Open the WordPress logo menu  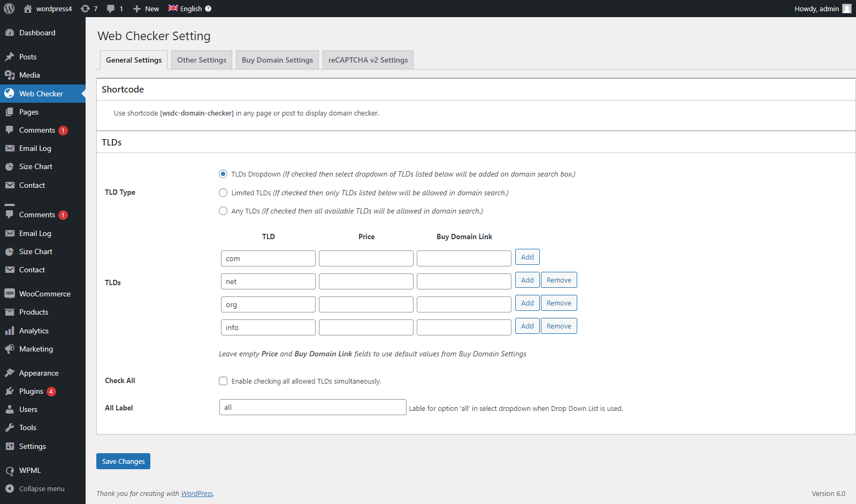click(9, 9)
